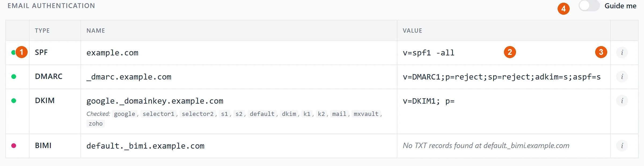
Task: Select the DMARC record value text
Action: [x=502, y=77]
